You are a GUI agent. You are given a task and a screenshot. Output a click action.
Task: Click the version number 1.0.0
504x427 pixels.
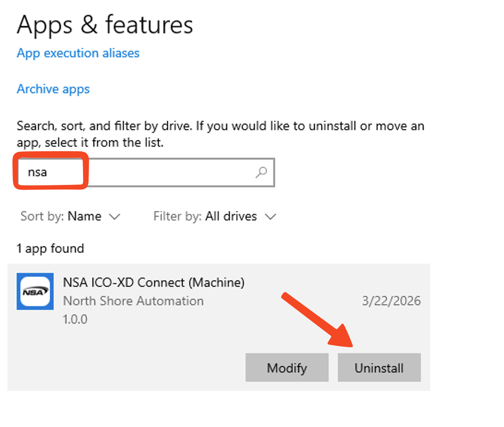point(75,320)
